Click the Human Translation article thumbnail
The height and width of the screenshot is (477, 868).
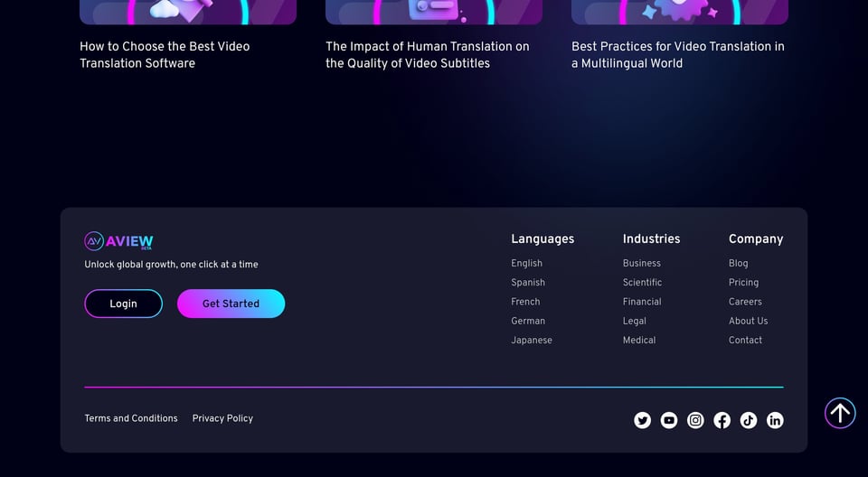pyautogui.click(x=434, y=12)
